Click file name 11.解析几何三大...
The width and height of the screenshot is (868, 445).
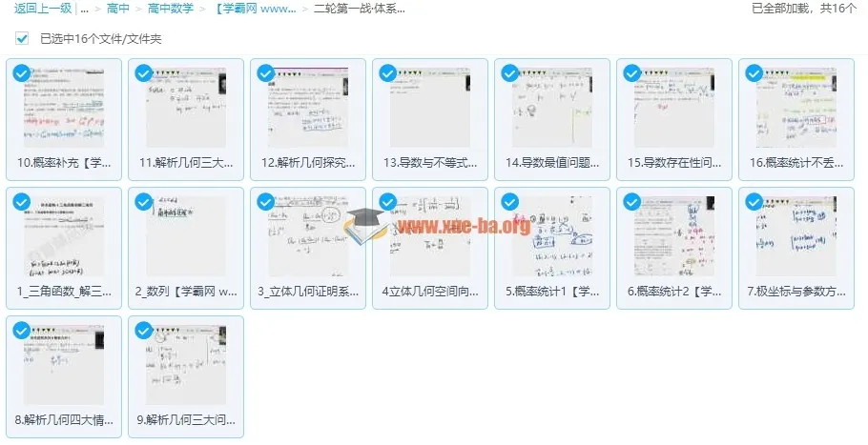pyautogui.click(x=186, y=163)
